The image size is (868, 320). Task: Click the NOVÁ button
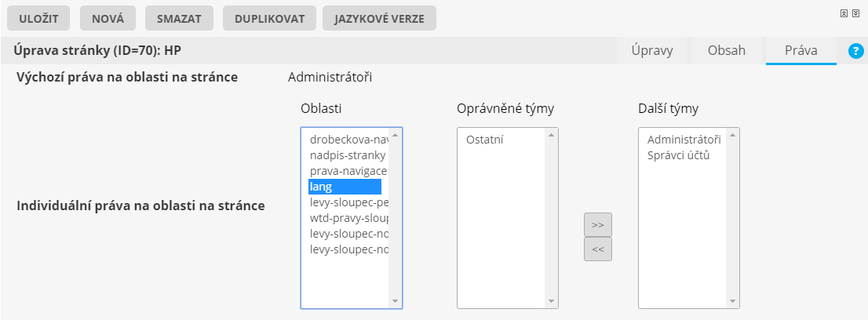108,19
